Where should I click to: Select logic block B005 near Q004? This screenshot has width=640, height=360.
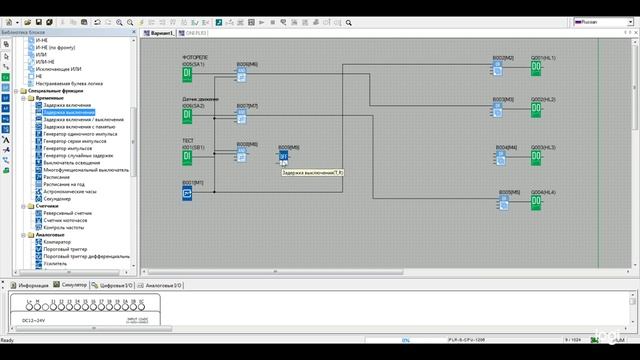(x=504, y=203)
